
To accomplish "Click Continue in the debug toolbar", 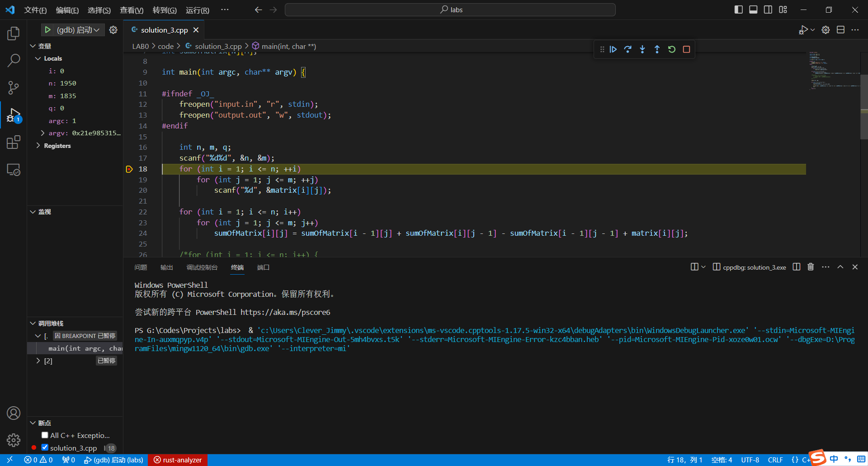I will pos(613,49).
